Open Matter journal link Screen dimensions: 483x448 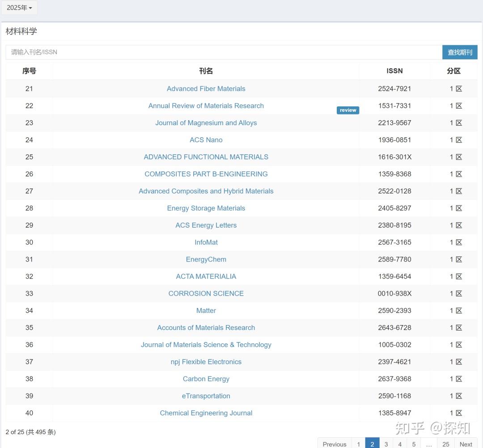(x=206, y=311)
